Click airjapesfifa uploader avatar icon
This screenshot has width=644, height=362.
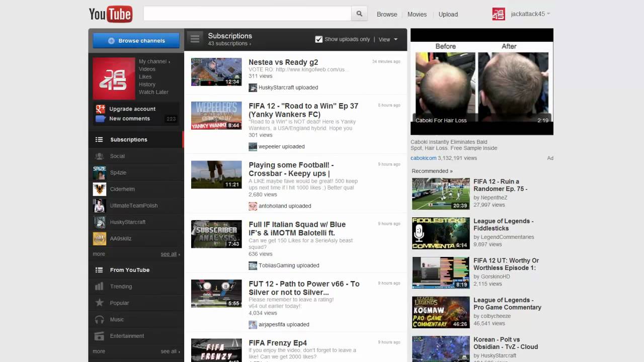pos(253,325)
